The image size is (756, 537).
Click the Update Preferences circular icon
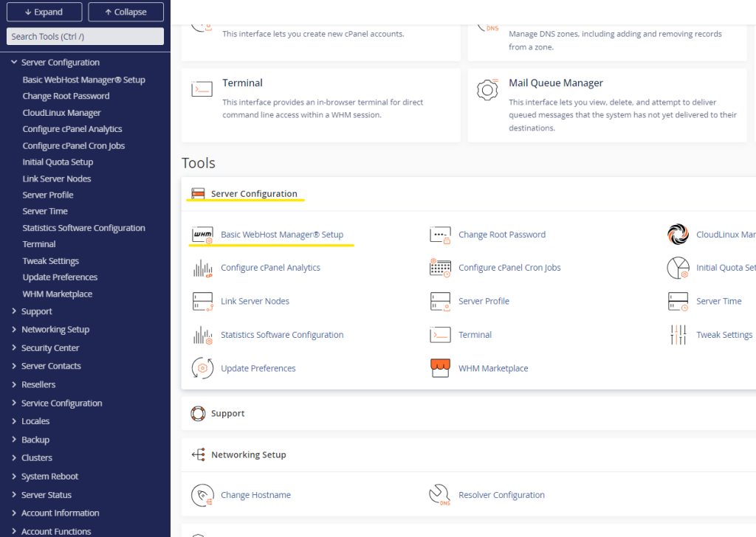[202, 368]
